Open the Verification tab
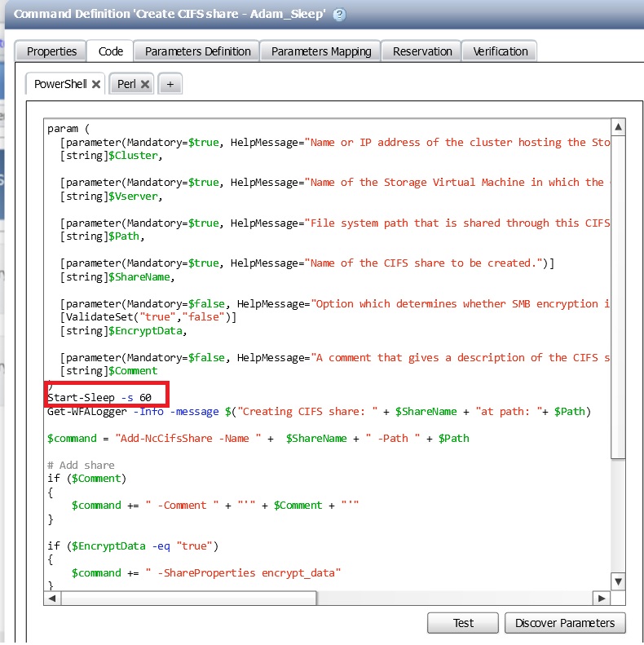This screenshot has width=644, height=645. tap(501, 51)
